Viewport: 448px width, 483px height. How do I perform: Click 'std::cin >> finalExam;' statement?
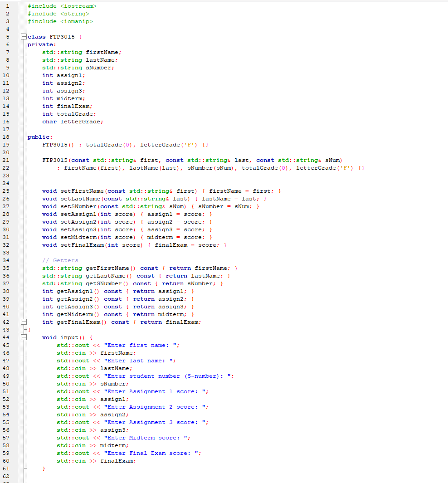point(96,461)
